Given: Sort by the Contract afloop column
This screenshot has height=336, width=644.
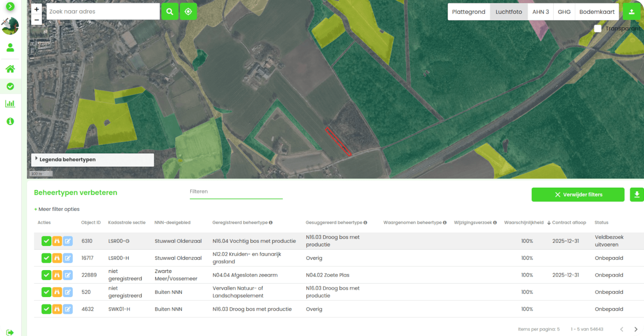Looking at the screenshot, I should click(569, 223).
